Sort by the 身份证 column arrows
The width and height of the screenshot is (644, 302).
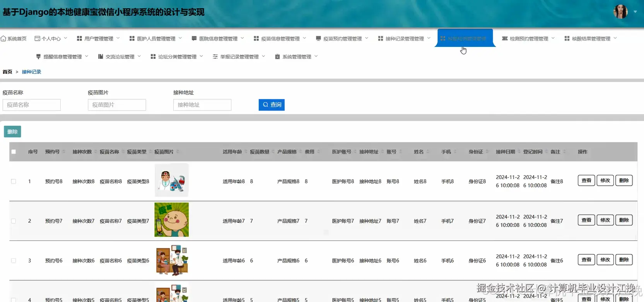coord(487,152)
